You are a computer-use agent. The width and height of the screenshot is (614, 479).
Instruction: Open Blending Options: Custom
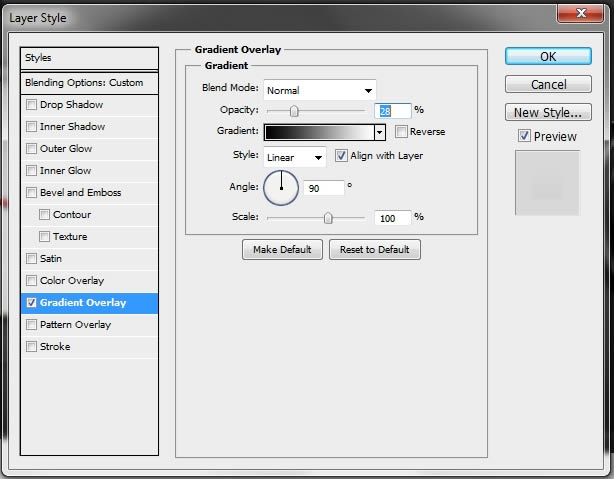89,83
